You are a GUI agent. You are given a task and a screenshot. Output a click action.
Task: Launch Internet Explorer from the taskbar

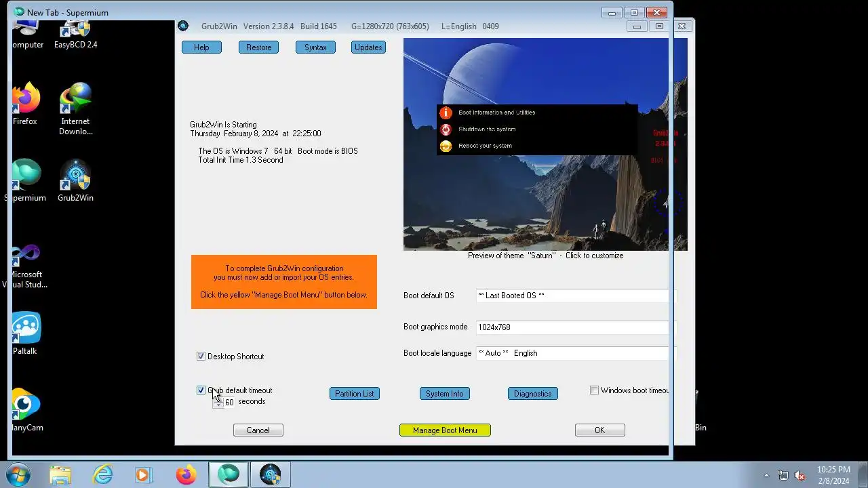coord(102,475)
